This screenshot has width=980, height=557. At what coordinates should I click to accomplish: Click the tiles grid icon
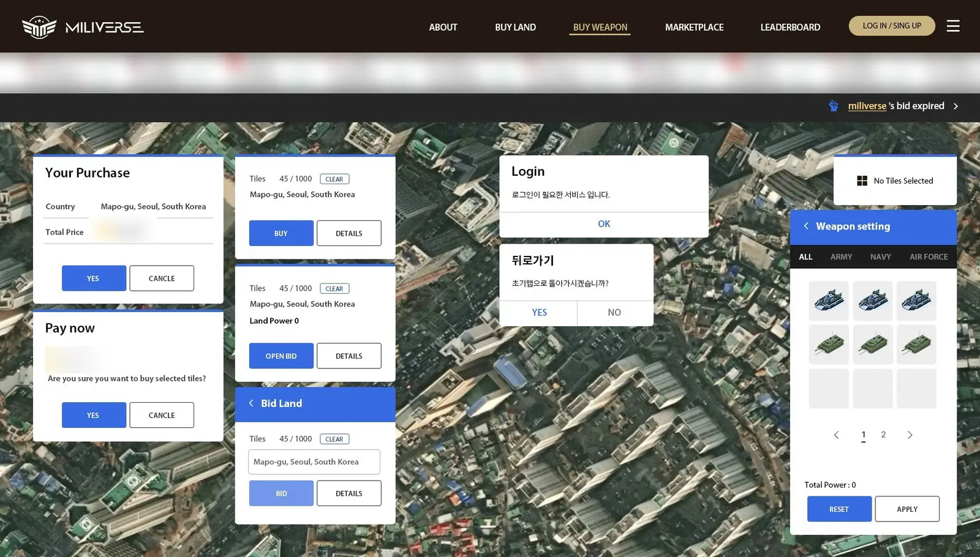point(862,181)
